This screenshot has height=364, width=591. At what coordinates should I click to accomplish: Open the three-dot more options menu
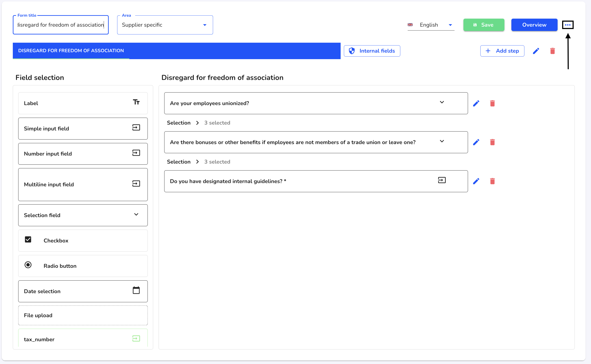[x=568, y=25]
